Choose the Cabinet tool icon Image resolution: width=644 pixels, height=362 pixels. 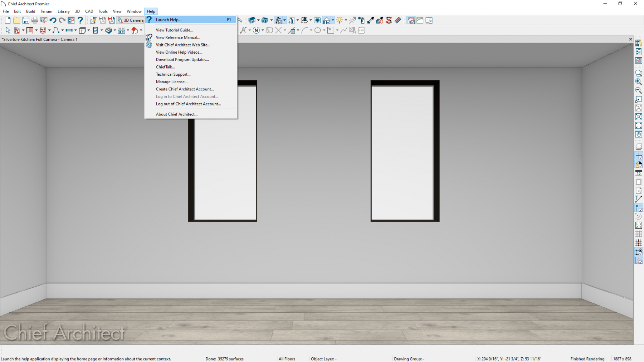coord(82,30)
